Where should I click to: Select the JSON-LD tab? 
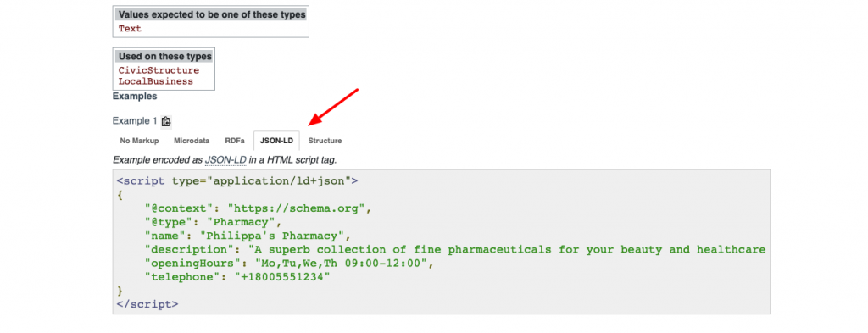coord(276,141)
